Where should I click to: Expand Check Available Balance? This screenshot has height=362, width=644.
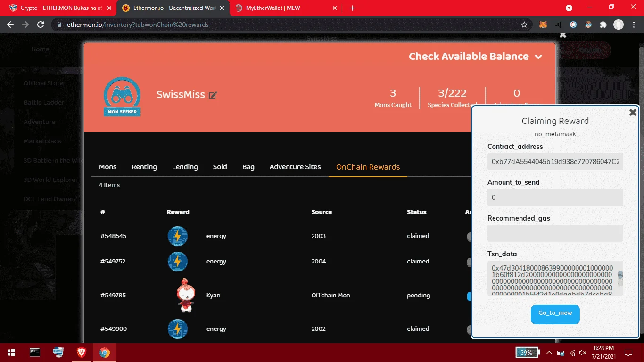pyautogui.click(x=475, y=57)
